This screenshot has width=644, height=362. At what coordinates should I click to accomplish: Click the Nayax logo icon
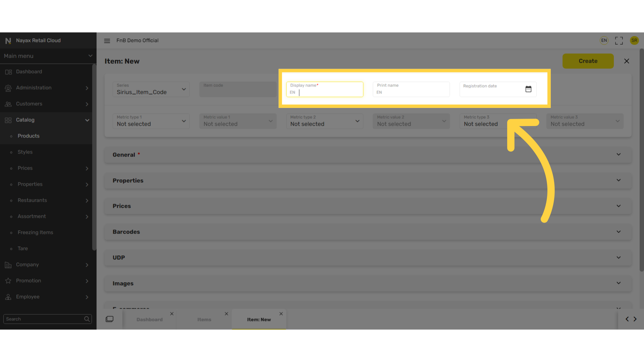(8, 41)
